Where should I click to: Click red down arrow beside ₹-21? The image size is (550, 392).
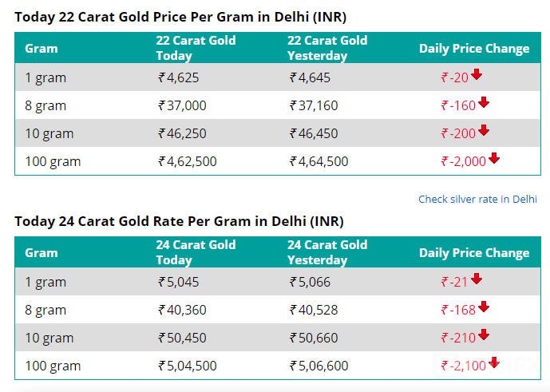[477, 279]
